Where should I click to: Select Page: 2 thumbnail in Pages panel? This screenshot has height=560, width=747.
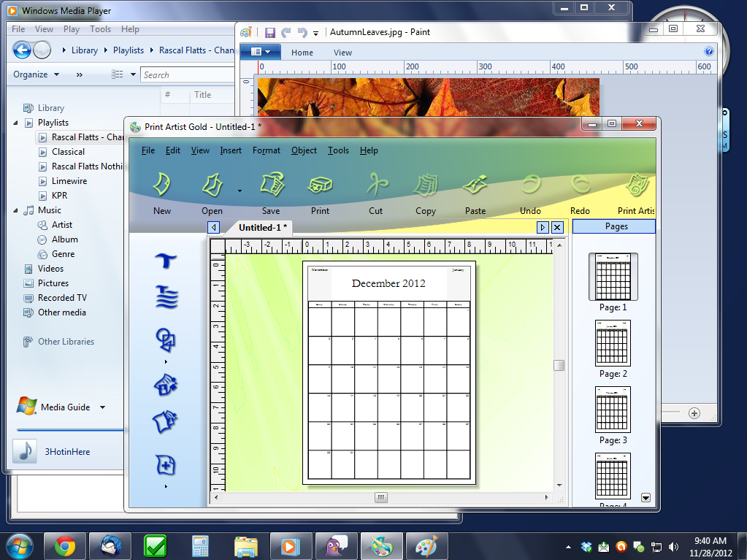pyautogui.click(x=613, y=343)
